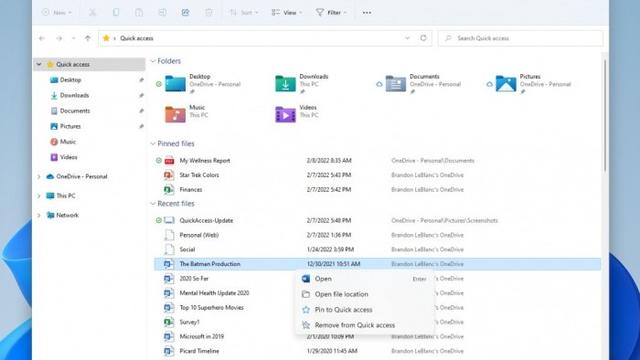Click the Copy toolbar icon

[x=116, y=13]
